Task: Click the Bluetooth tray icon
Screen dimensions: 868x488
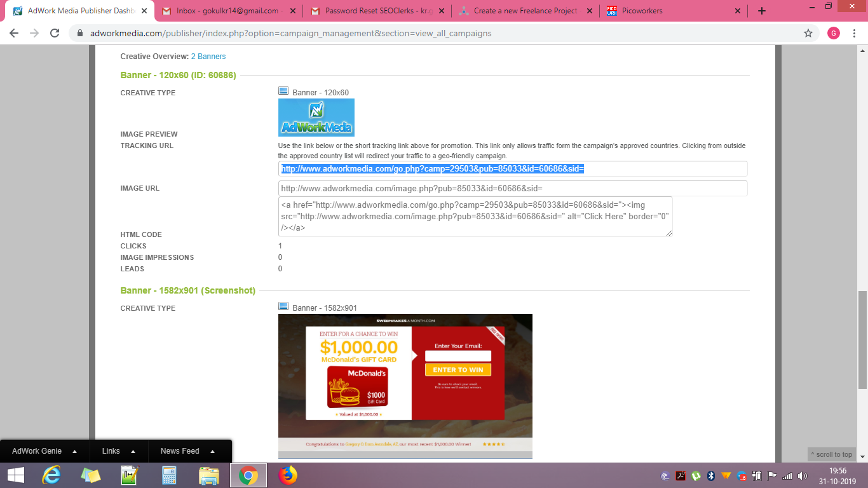Action: [x=711, y=476]
